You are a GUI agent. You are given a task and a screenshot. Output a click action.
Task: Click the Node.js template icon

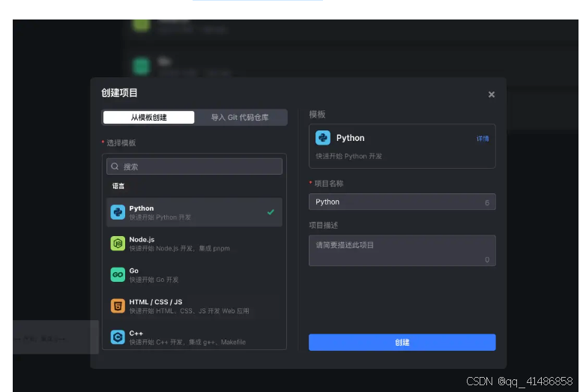click(x=118, y=244)
